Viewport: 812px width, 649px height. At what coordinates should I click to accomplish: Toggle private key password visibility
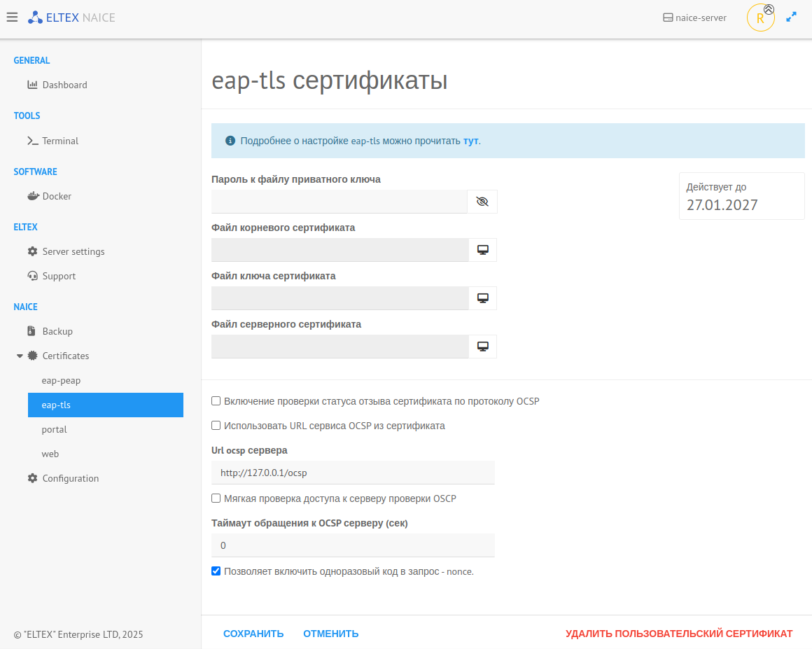tap(482, 202)
